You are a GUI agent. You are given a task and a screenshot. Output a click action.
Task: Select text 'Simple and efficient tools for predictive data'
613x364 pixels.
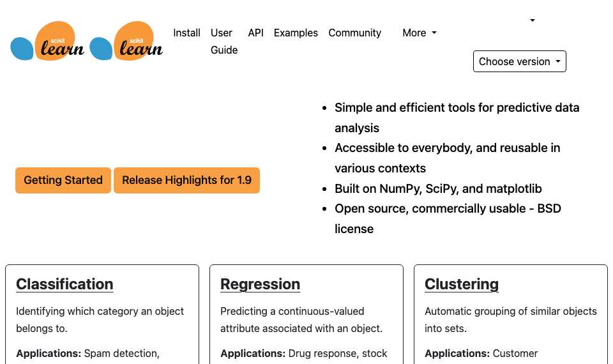click(x=457, y=107)
